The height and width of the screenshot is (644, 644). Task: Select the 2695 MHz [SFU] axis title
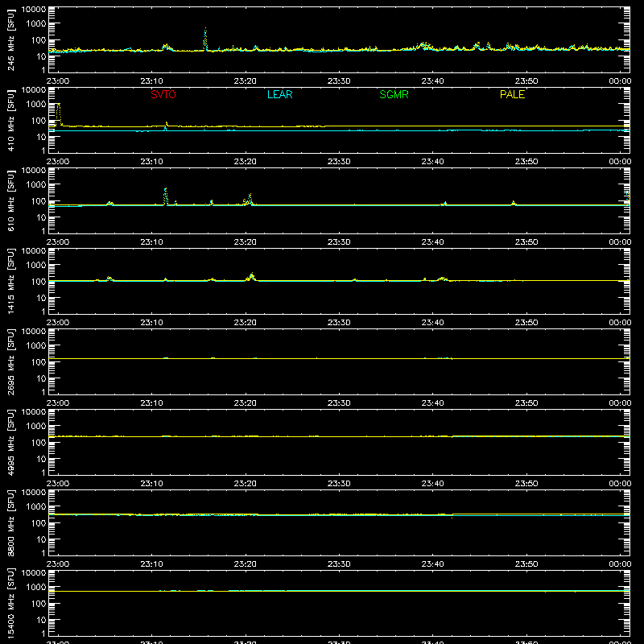(x=10, y=361)
